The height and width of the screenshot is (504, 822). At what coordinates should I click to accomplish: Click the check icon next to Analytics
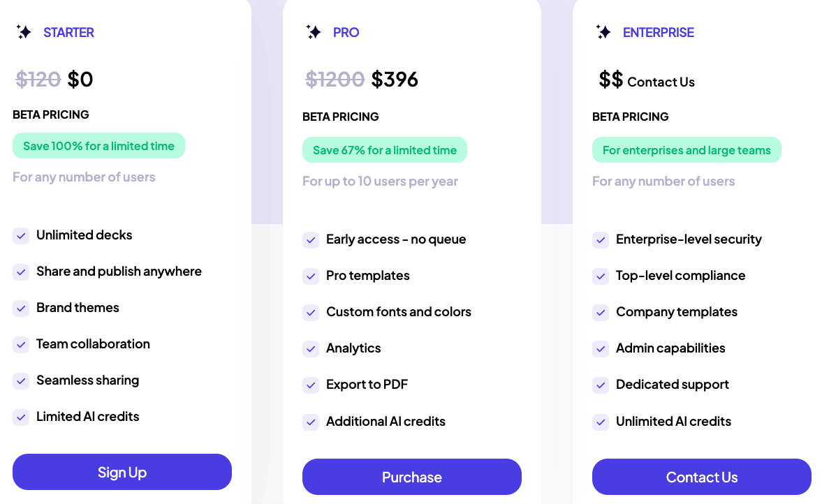point(311,349)
